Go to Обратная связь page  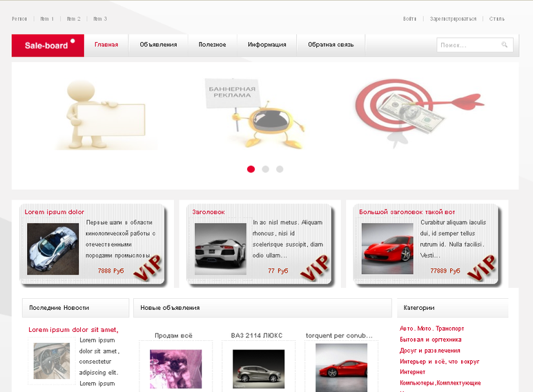tap(331, 45)
